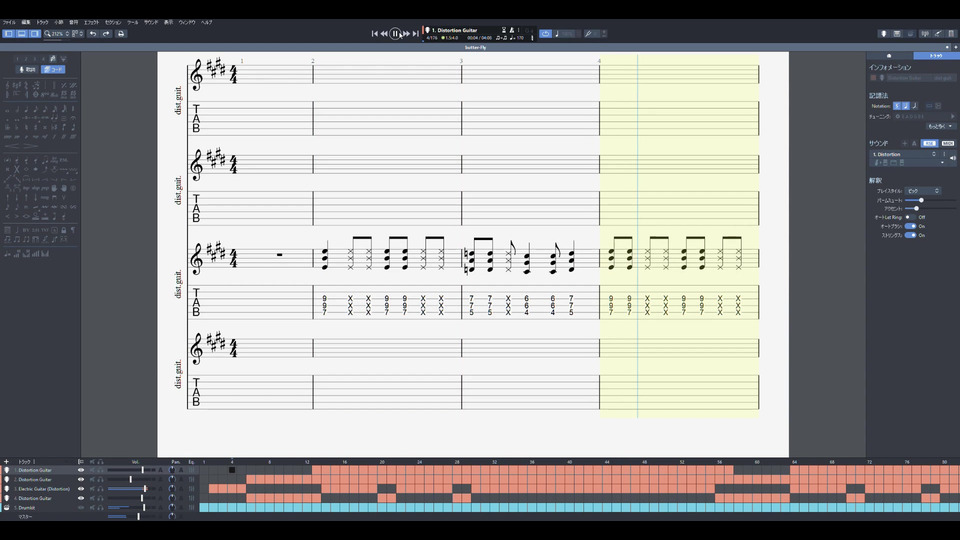The height and width of the screenshot is (540, 960).
Task: Jump to the first bar
Action: click(x=374, y=34)
